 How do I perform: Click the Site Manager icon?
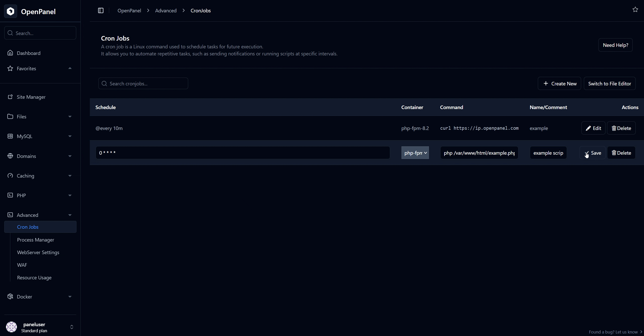pyautogui.click(x=10, y=97)
